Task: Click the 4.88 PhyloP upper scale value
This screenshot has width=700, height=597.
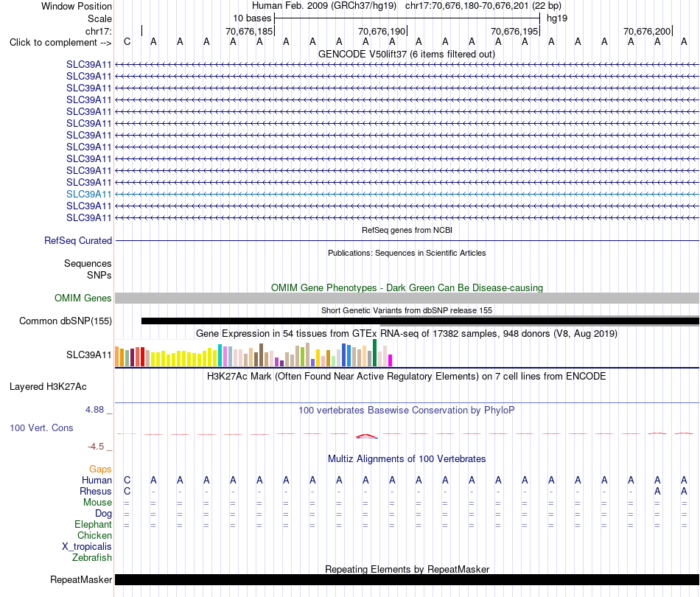Action: (94, 410)
